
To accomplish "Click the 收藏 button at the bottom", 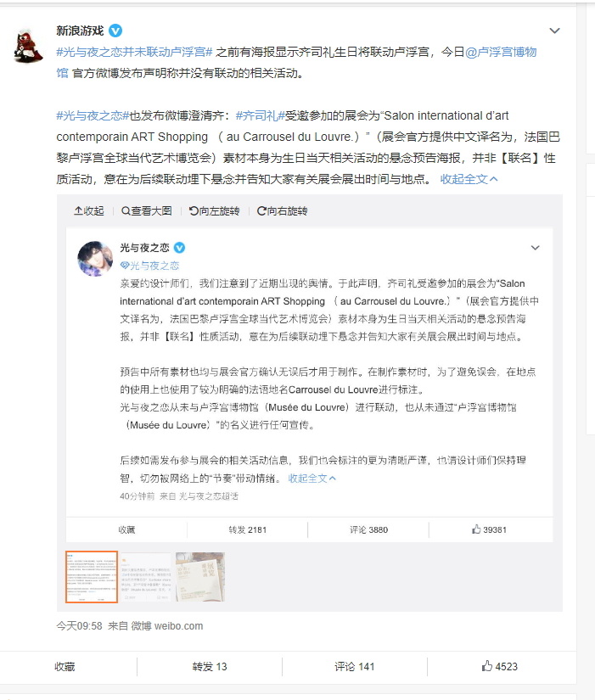I will [x=65, y=667].
